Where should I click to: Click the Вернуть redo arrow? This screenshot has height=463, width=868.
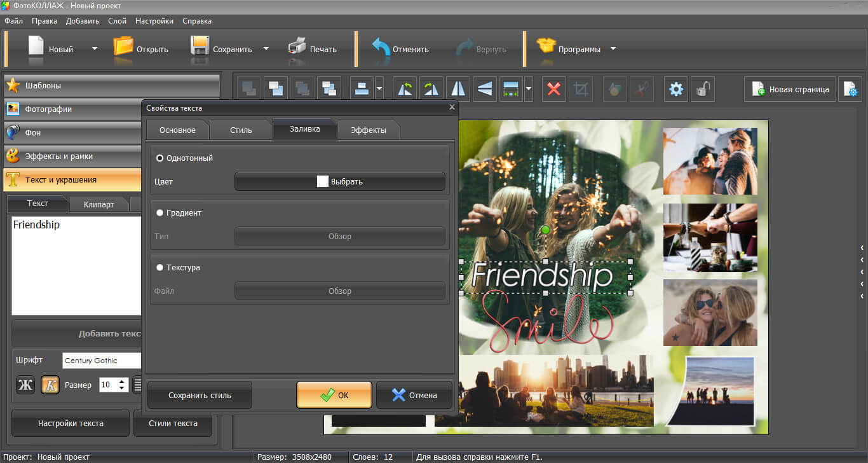point(481,48)
